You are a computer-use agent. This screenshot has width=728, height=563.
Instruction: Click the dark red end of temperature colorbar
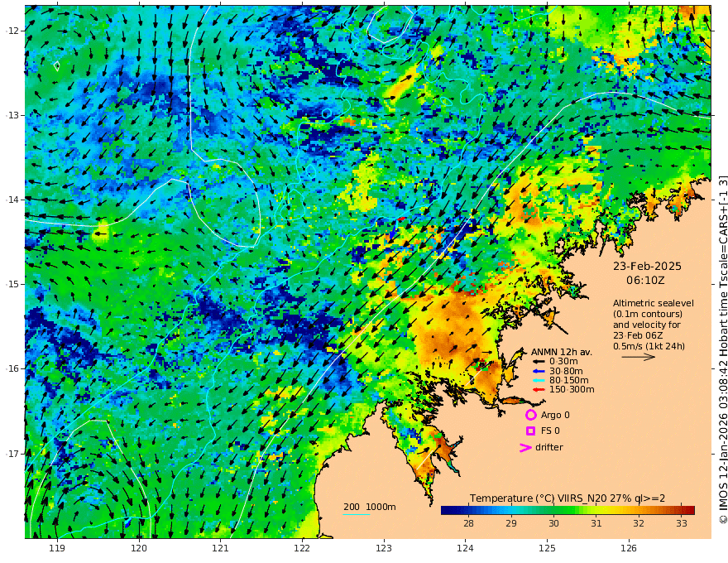click(x=691, y=510)
